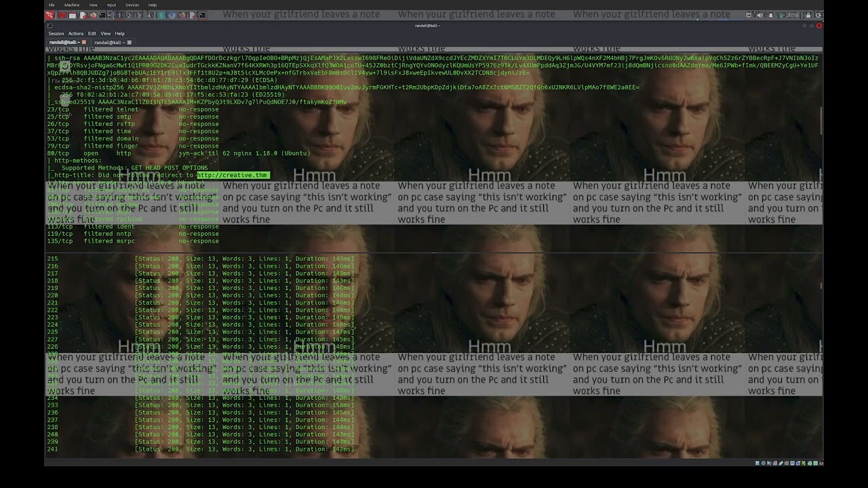Click VirtualBox USB pen status icon
The height and width of the screenshot is (488, 868).
[x=781, y=463]
